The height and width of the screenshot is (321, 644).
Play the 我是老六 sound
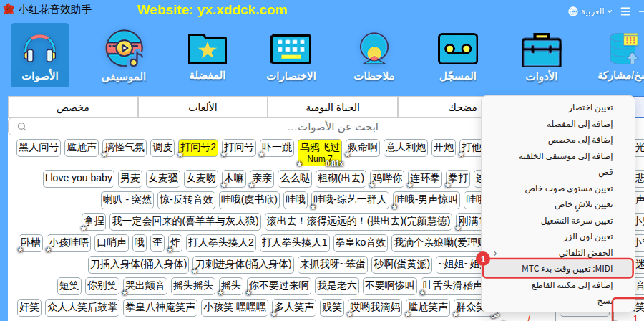coord(337,285)
